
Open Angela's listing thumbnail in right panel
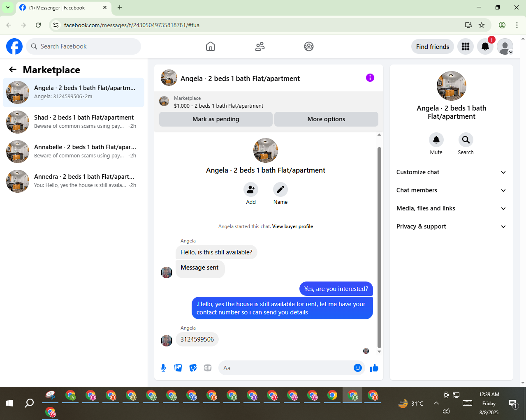[452, 86]
